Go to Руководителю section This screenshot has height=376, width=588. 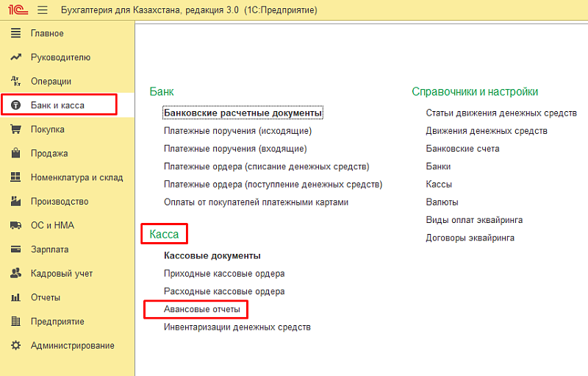tap(60, 57)
